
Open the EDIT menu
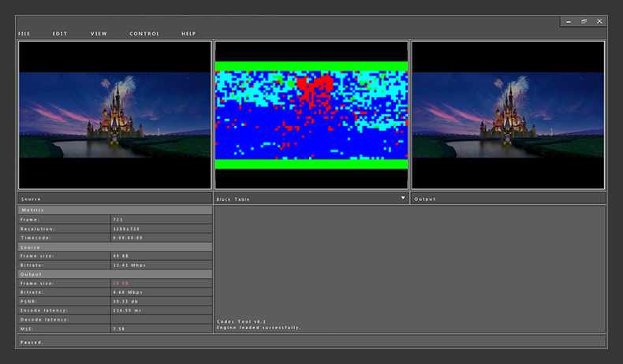click(60, 34)
